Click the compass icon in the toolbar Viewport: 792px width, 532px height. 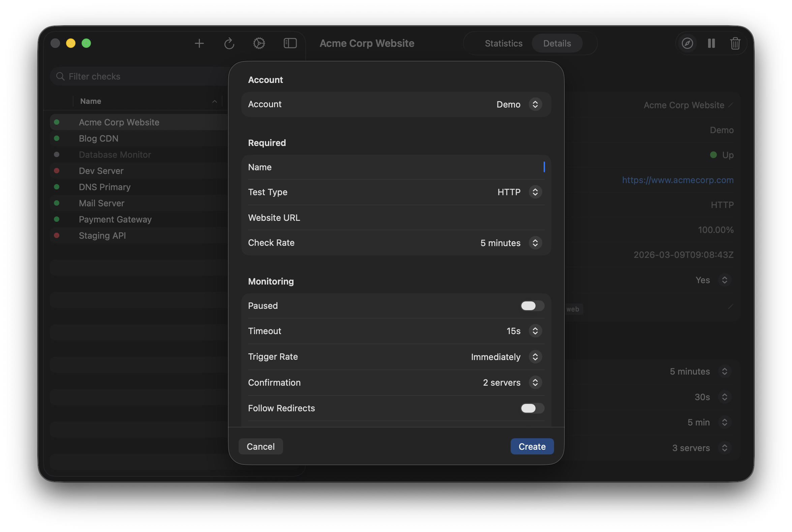(x=687, y=43)
